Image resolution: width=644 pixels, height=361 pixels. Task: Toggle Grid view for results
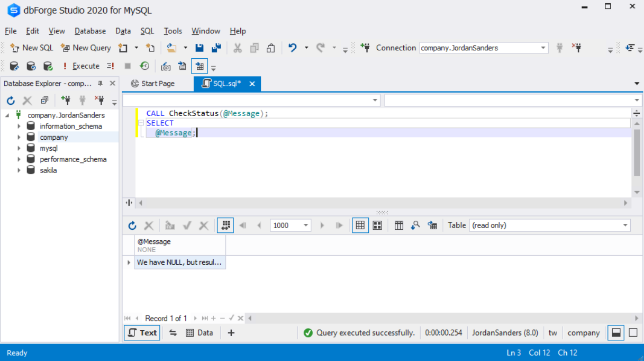point(360,225)
